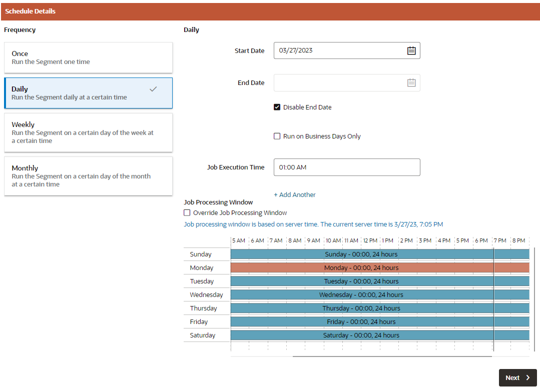Click the horizontal timeline scrollbar
Screen dimensions: 540x392
(392, 356)
